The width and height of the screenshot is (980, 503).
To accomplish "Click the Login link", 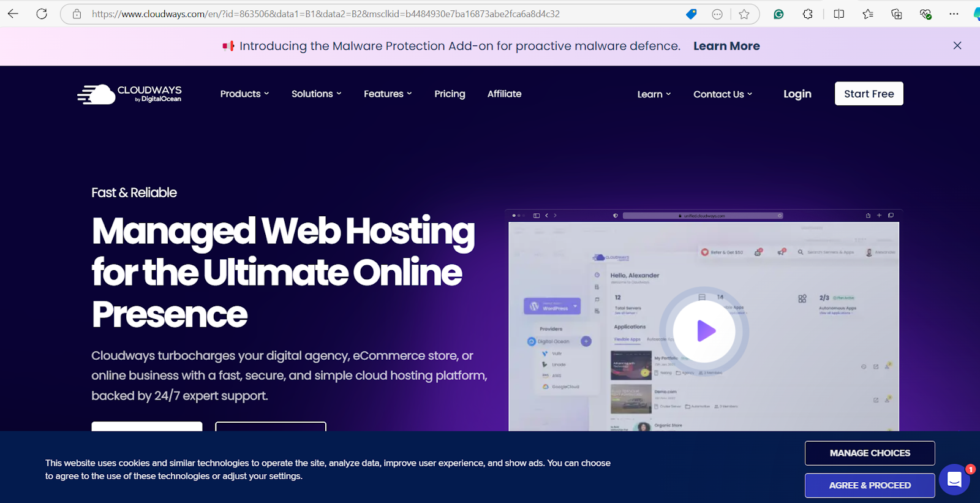I will point(797,94).
